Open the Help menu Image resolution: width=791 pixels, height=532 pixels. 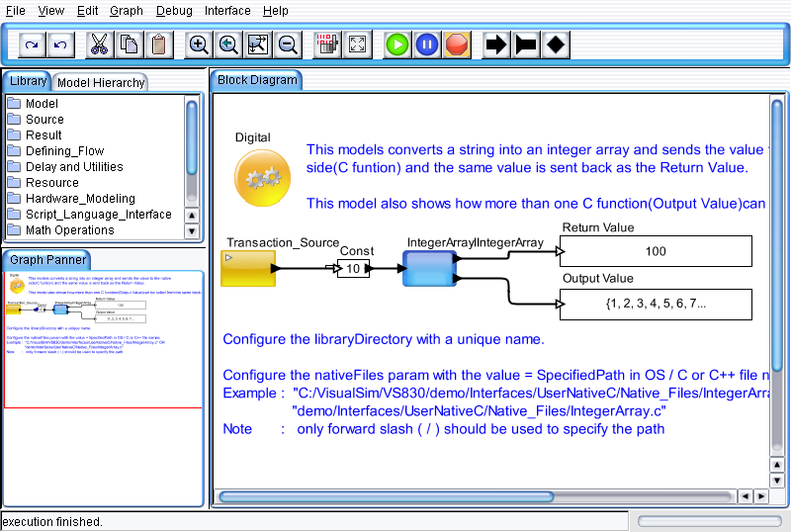tap(276, 11)
